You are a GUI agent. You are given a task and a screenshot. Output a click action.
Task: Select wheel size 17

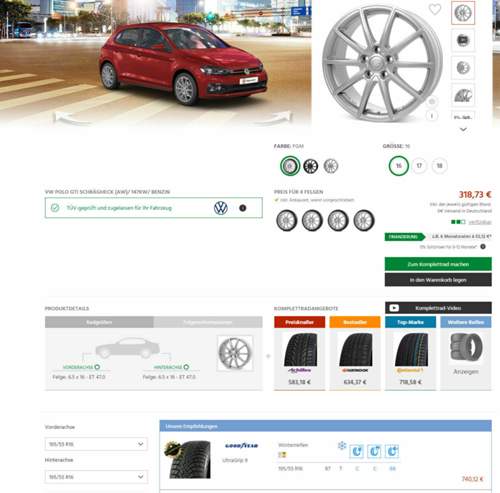point(419,166)
